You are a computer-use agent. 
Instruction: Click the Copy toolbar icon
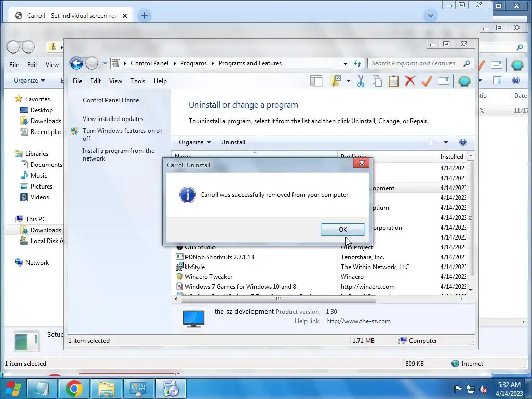click(377, 81)
